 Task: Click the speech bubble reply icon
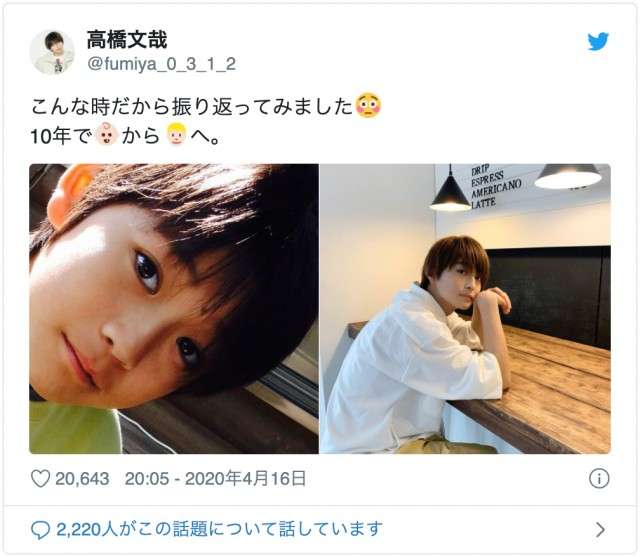point(40,530)
